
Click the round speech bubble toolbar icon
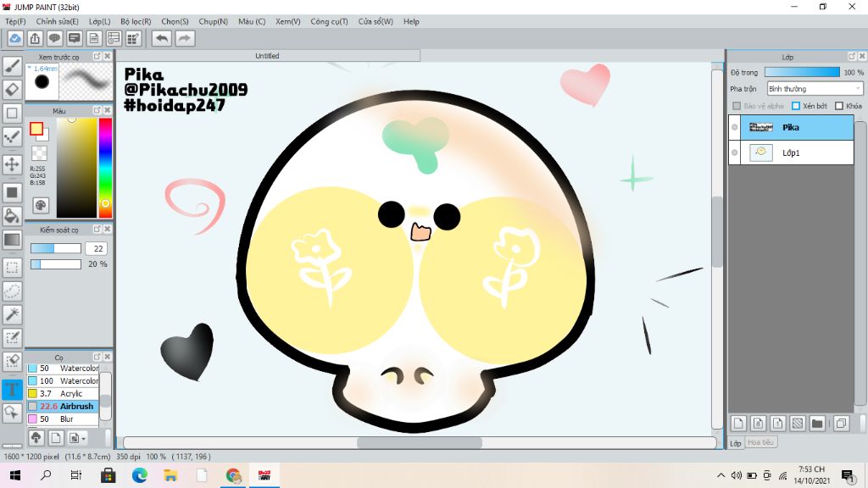pos(54,38)
